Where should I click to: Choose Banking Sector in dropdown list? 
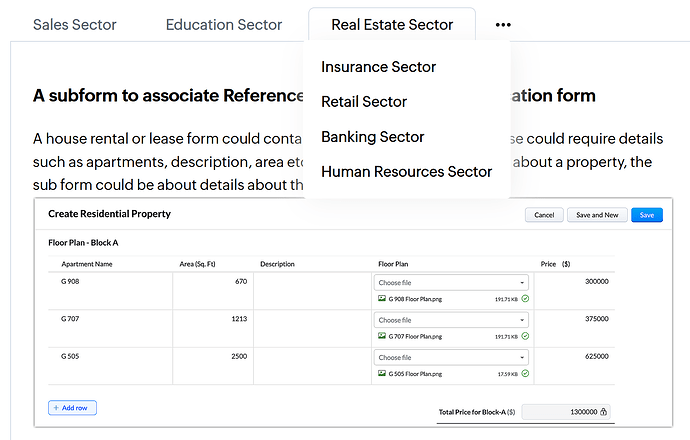[372, 137]
